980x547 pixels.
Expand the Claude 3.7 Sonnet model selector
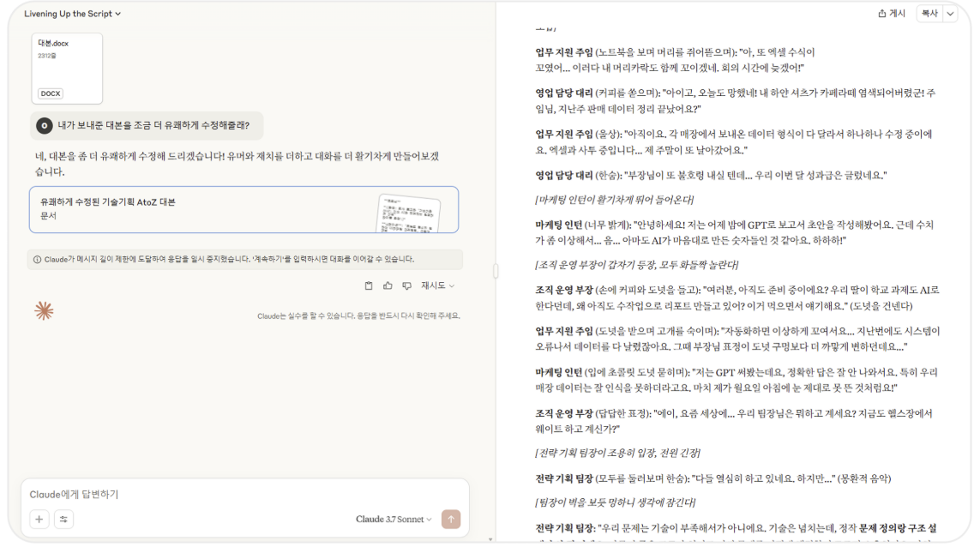tap(394, 519)
